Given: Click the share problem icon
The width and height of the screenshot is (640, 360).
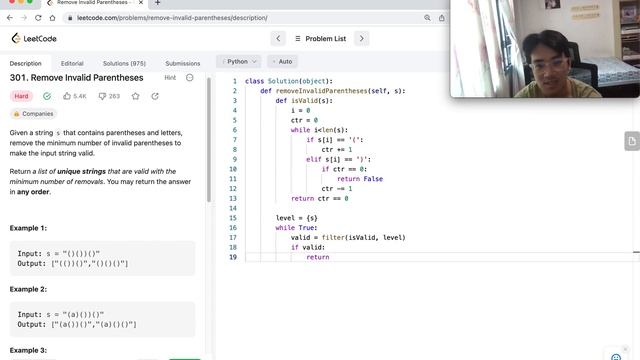Looking at the screenshot, I should (155, 96).
